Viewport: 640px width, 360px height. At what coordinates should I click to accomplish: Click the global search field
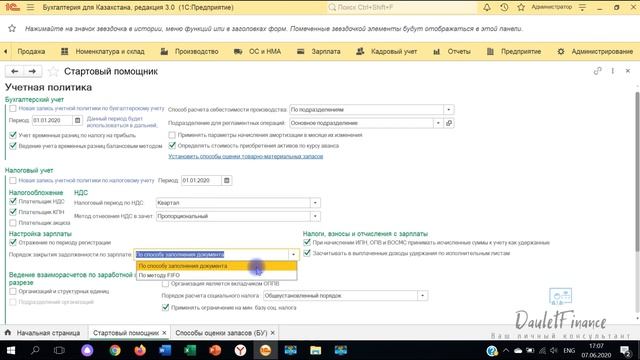point(401,7)
